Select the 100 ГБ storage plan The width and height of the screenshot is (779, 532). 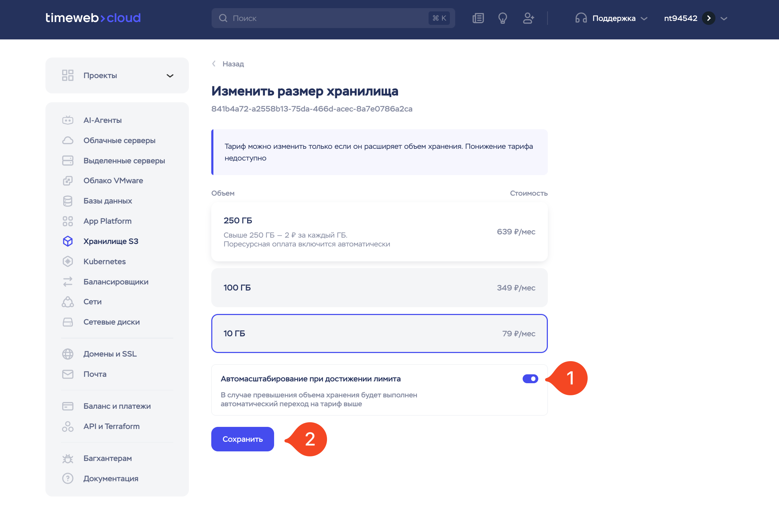click(x=379, y=288)
